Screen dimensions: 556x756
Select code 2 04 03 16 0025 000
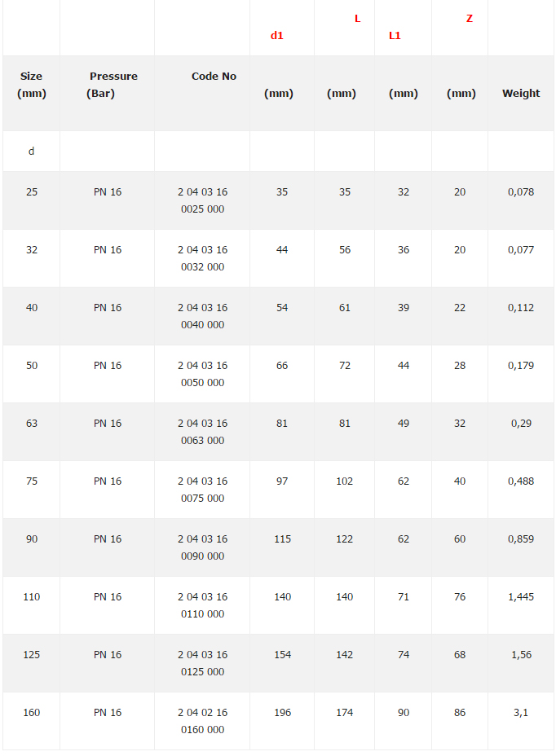[x=202, y=200]
